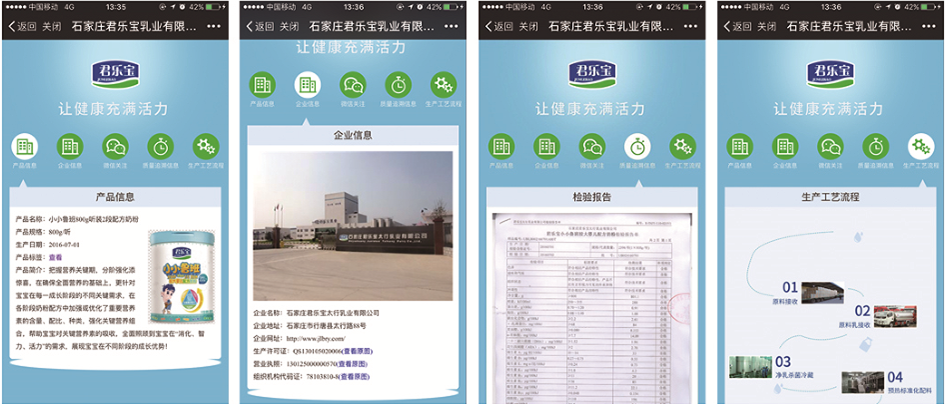
Task: Tap 关闭 on the 产品信息 screen
Action: click(x=51, y=27)
